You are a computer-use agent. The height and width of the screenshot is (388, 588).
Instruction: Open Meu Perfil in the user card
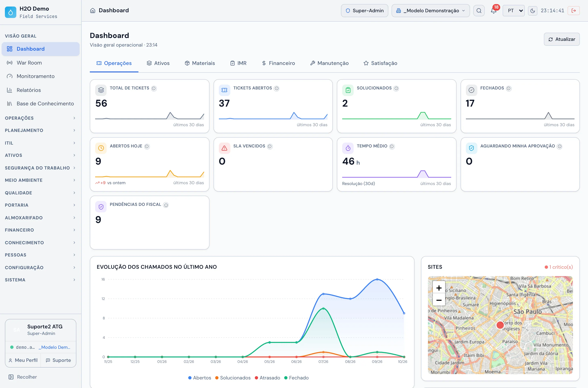[x=23, y=360]
